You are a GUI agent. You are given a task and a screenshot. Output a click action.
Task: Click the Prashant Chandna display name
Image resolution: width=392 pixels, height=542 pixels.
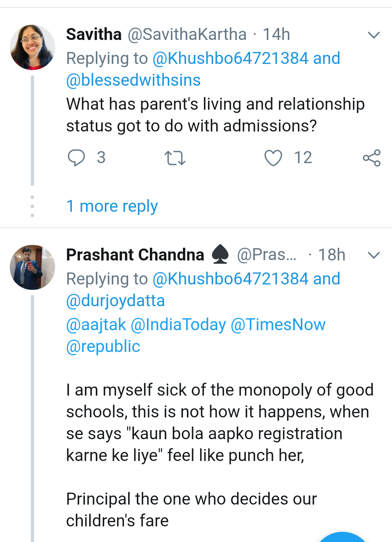(x=135, y=255)
